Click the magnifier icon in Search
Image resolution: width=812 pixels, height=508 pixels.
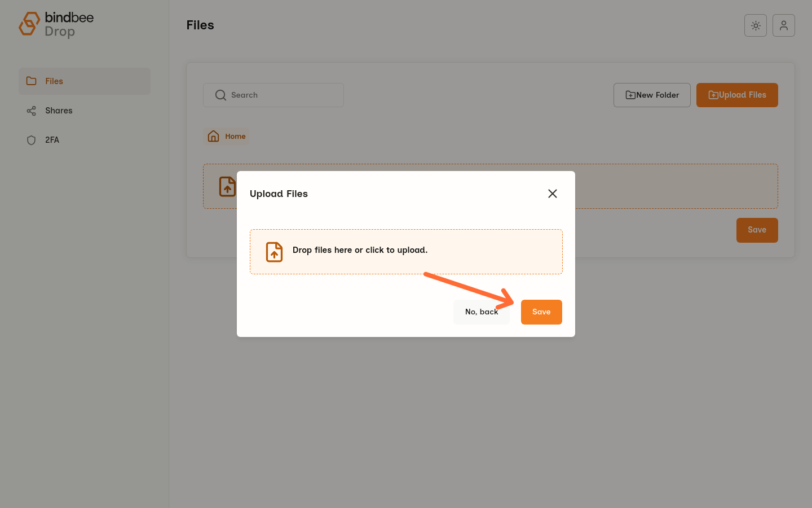(x=220, y=95)
